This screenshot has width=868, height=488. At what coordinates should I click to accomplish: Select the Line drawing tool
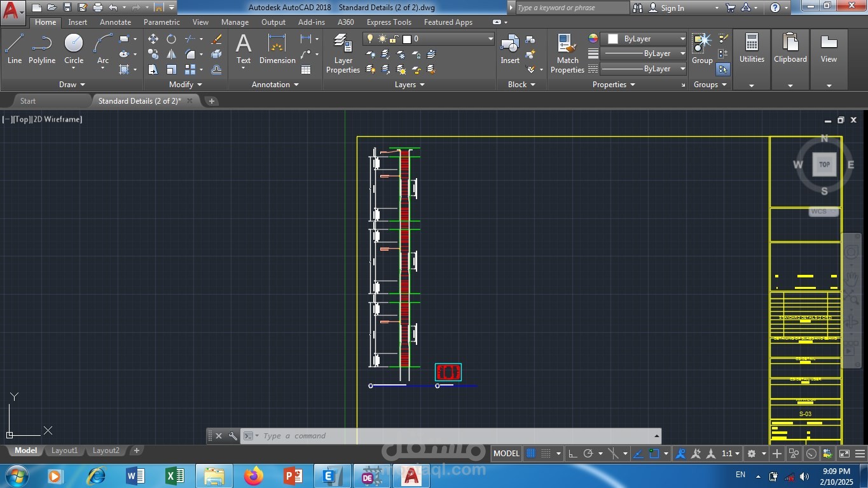(15, 50)
